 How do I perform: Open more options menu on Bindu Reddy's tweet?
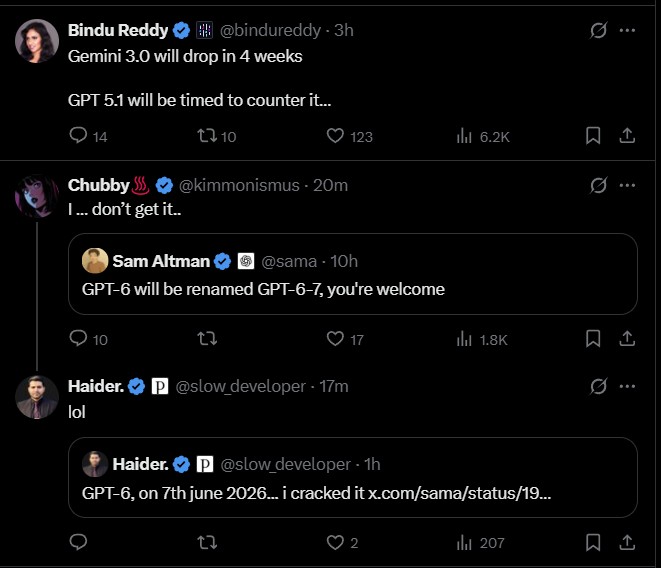(627, 30)
